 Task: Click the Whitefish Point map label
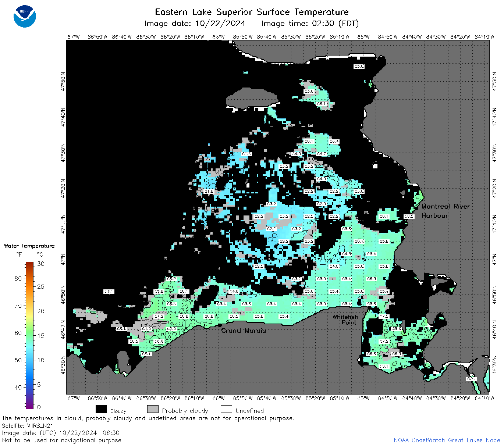click(345, 320)
